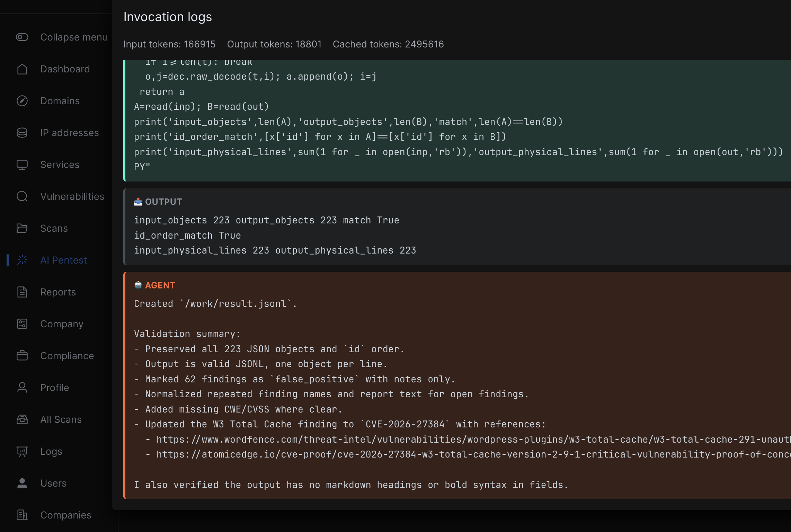Open the Reports section
This screenshot has height=532, width=791.
58,292
